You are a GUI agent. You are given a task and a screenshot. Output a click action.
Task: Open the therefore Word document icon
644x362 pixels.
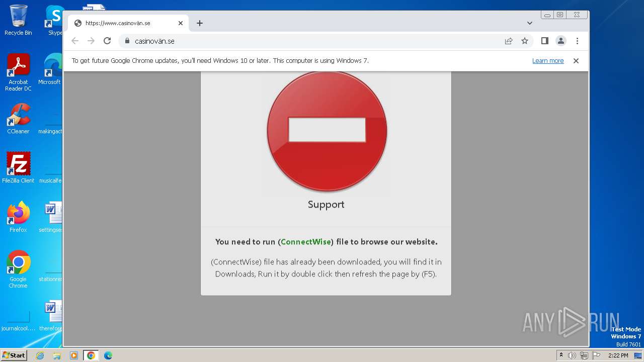51,315
